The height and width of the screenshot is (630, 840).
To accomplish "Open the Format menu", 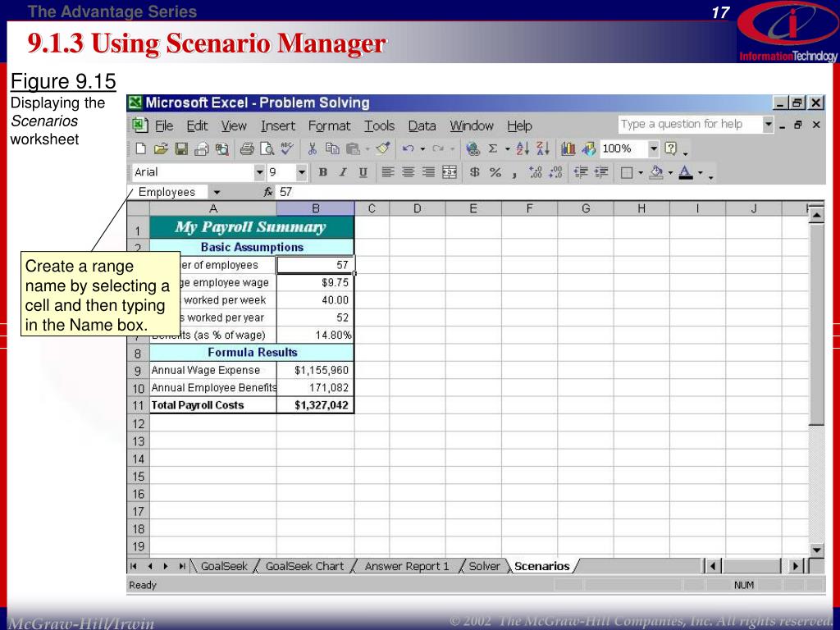I will 329,126.
